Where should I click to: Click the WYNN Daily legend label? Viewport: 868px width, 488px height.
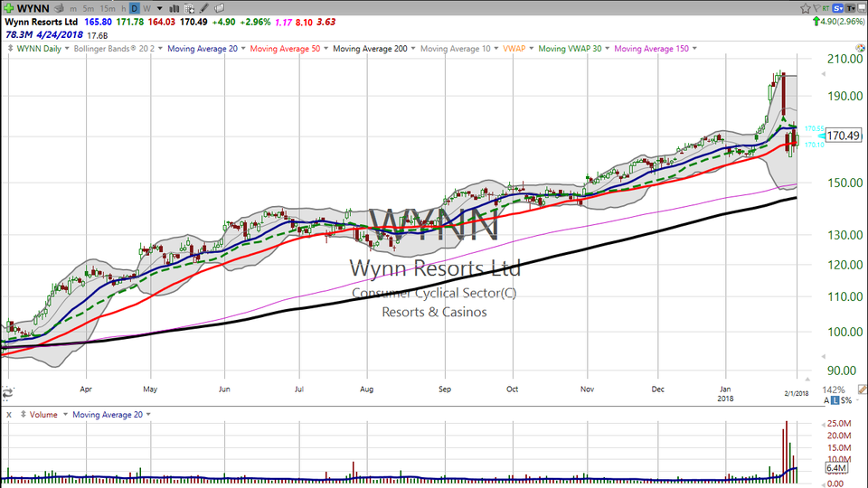(x=39, y=49)
